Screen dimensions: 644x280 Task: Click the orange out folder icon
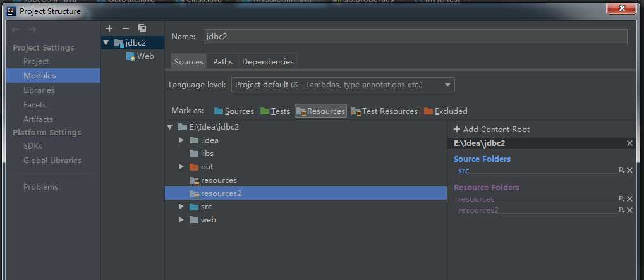(194, 167)
